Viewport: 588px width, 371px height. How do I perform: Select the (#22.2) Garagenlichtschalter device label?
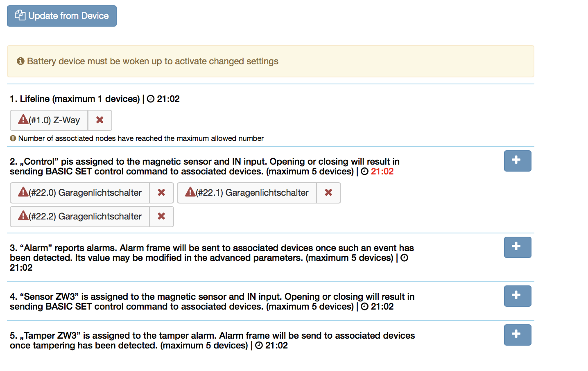(x=85, y=217)
